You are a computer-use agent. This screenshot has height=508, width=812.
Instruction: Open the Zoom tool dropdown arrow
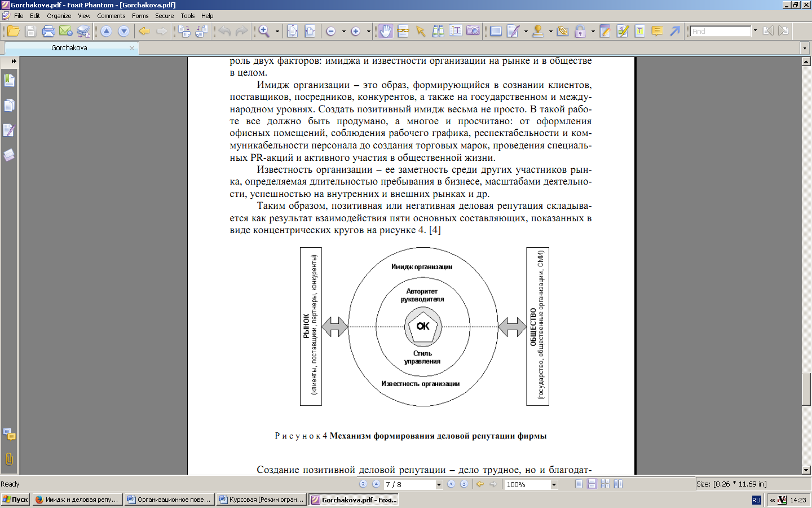tap(277, 31)
